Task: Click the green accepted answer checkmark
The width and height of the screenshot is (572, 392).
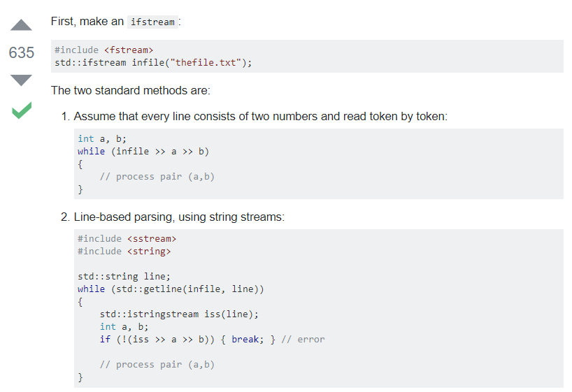Action: [x=22, y=110]
